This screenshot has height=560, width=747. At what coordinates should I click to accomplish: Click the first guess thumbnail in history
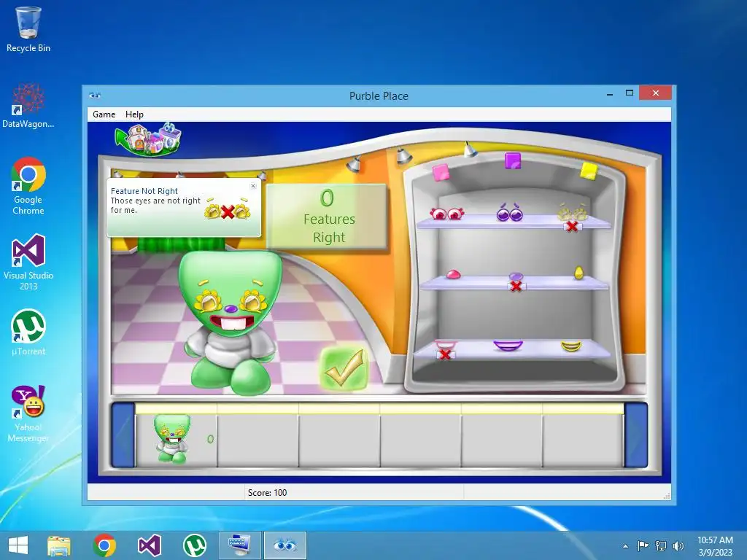pos(172,439)
